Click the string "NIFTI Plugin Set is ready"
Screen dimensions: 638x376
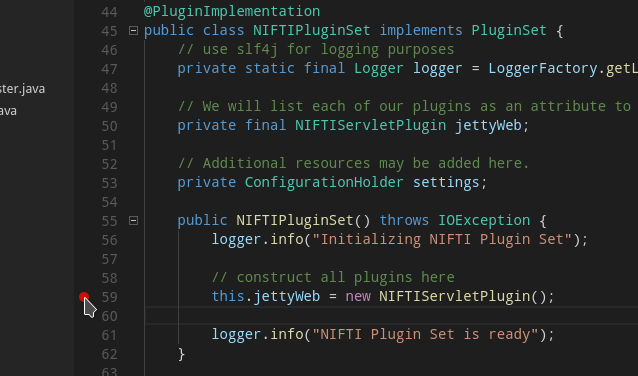point(425,334)
